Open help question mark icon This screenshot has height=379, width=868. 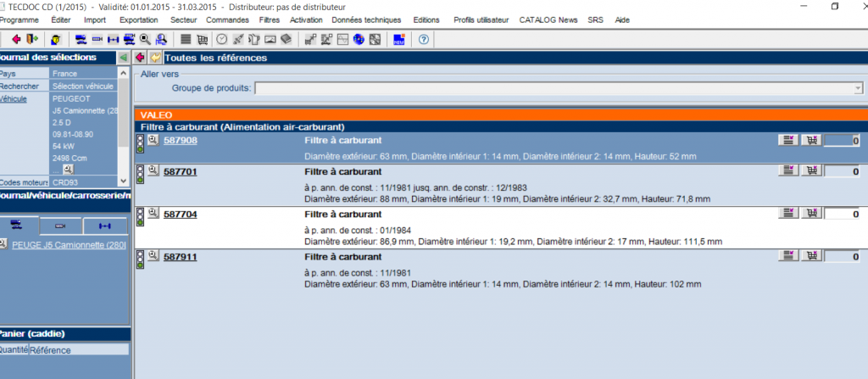424,39
